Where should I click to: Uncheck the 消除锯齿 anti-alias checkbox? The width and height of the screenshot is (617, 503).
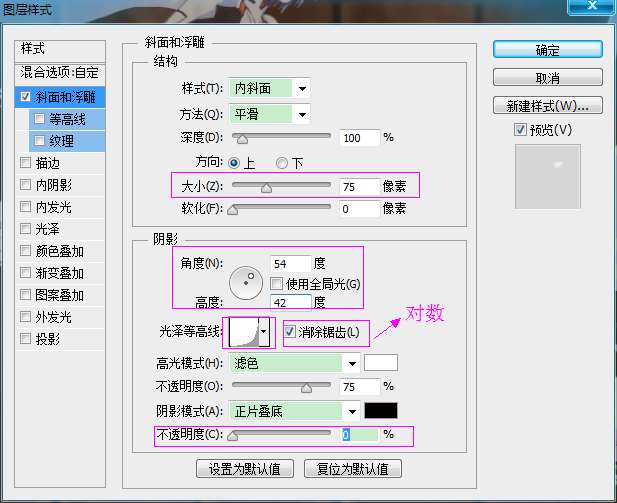tap(290, 331)
